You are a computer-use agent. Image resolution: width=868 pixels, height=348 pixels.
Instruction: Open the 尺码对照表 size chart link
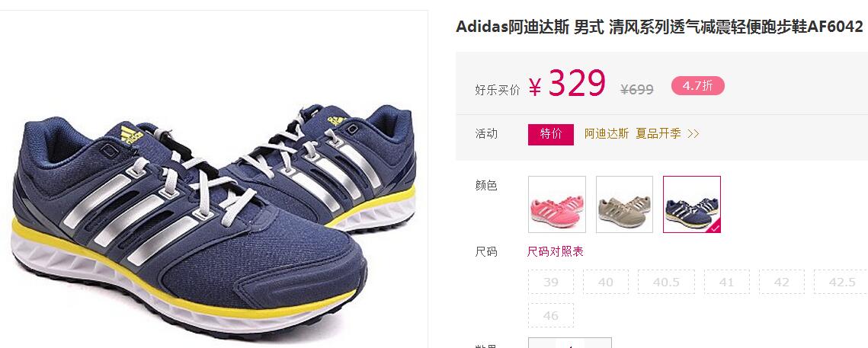(556, 252)
